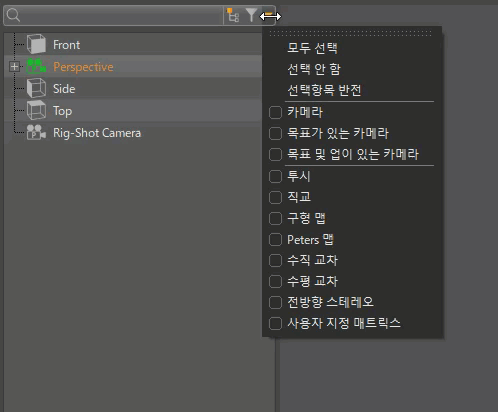
Task: Click the search magnifier icon
Action: [13, 15]
